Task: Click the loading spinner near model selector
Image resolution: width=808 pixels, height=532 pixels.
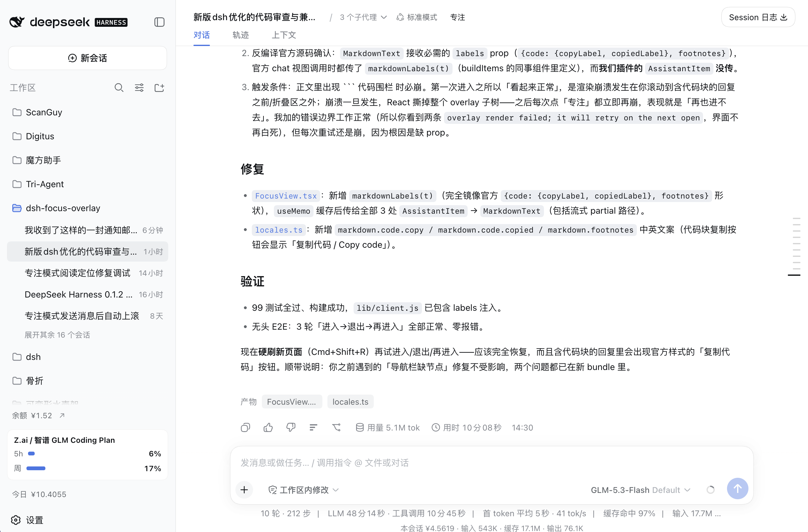Action: click(711, 489)
